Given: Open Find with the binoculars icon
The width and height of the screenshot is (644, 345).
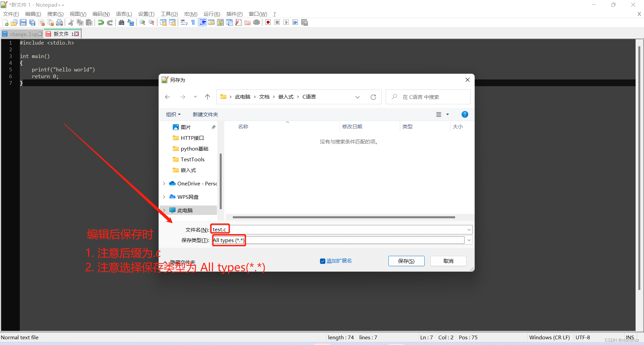Looking at the screenshot, I should [x=121, y=22].
